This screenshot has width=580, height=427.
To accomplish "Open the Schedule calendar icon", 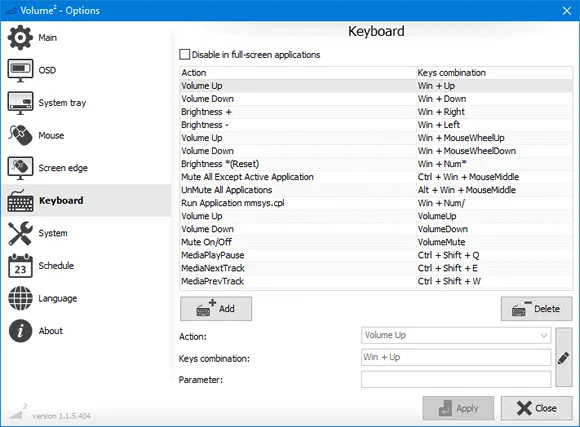I will click(x=20, y=266).
